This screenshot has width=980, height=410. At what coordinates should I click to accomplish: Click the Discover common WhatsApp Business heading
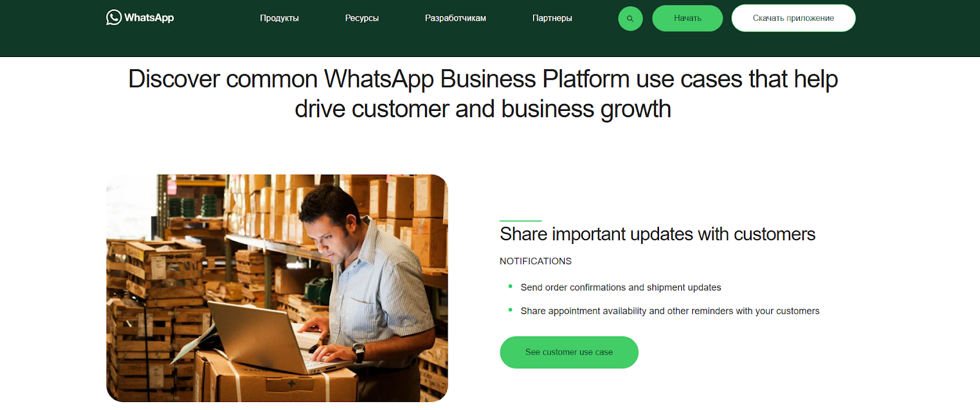click(x=483, y=94)
